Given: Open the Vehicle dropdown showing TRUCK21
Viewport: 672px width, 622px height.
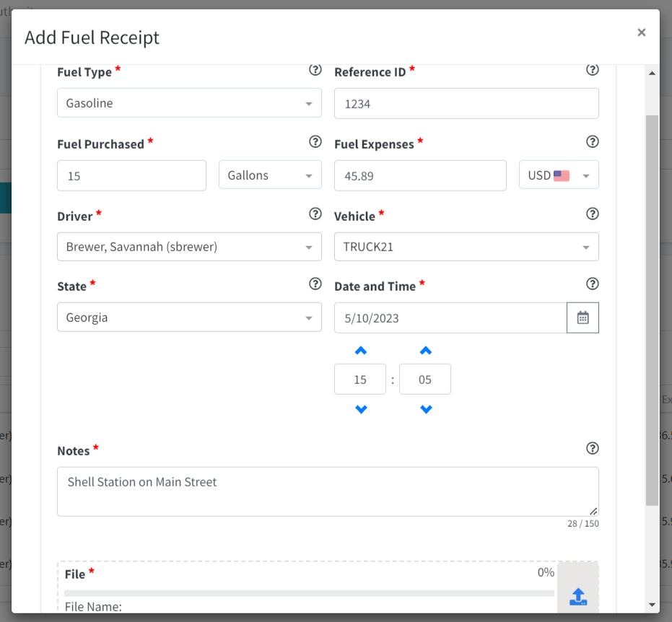Looking at the screenshot, I should tap(466, 247).
